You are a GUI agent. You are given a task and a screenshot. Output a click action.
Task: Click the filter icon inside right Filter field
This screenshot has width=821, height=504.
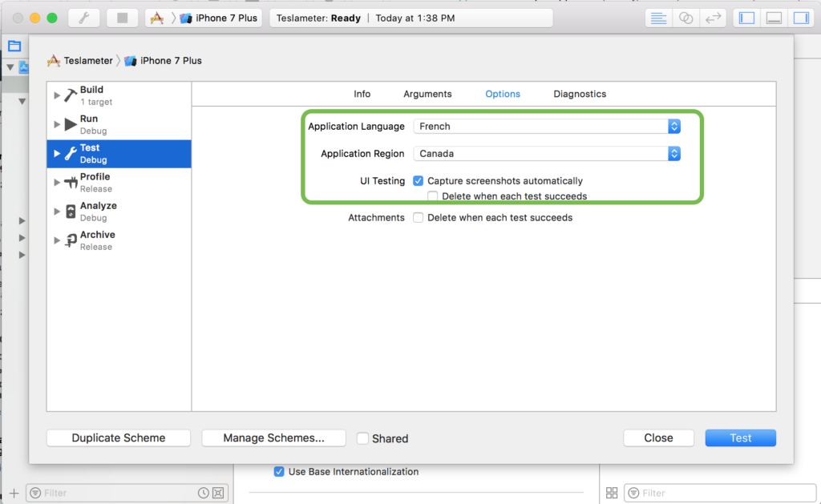pos(633,493)
